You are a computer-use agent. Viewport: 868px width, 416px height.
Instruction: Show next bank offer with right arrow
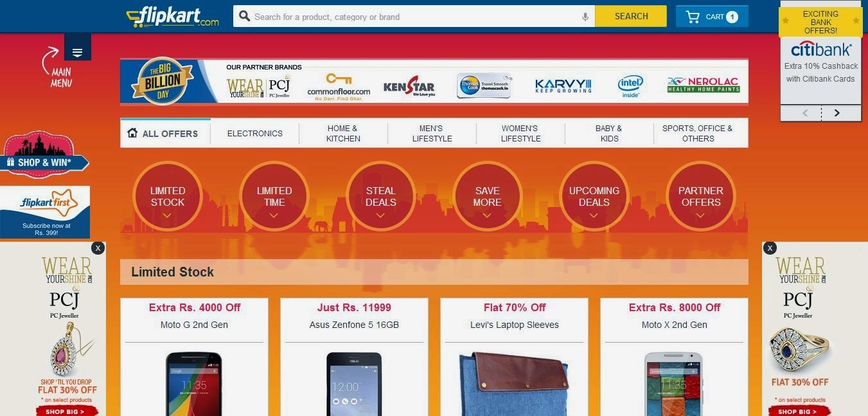(837, 113)
